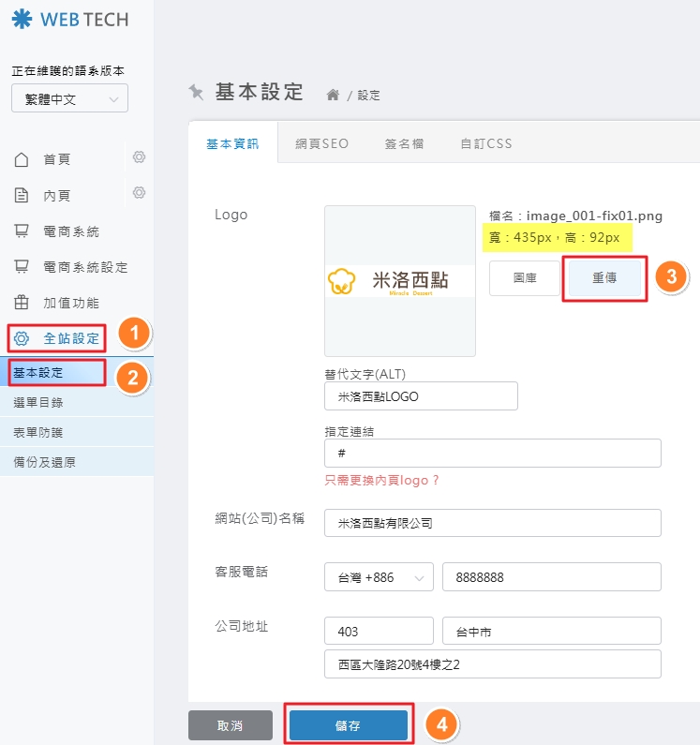Click the 米洛西點 logo preview image

(x=399, y=281)
